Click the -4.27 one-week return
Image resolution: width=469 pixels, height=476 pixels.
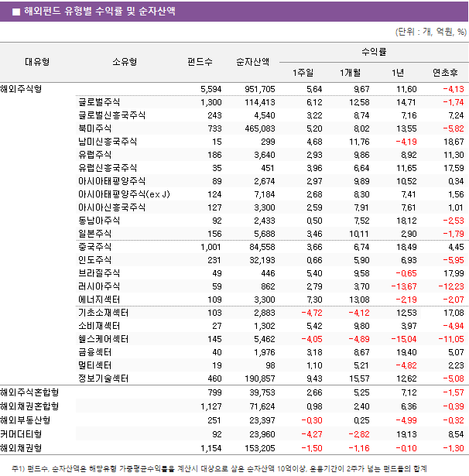[312, 434]
